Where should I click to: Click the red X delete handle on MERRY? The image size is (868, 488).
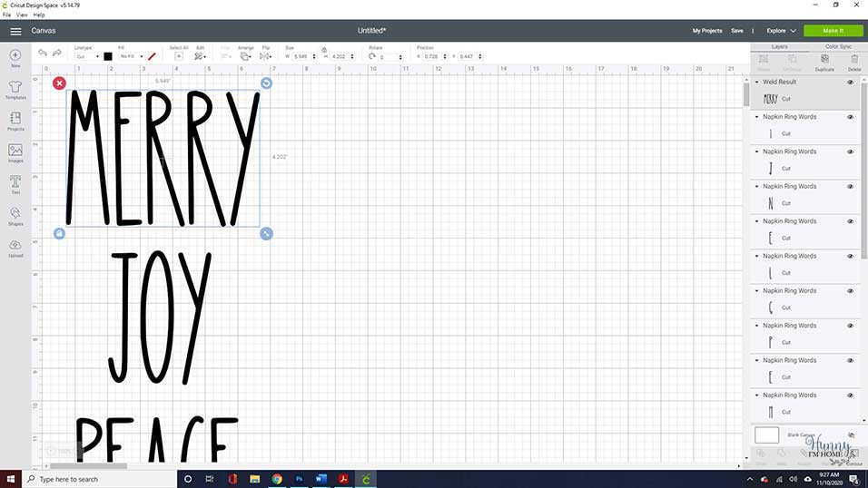click(x=59, y=83)
